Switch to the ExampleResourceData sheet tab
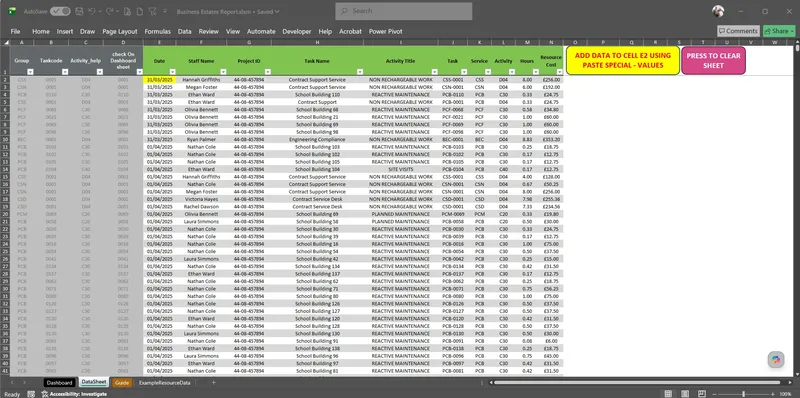 (x=164, y=383)
